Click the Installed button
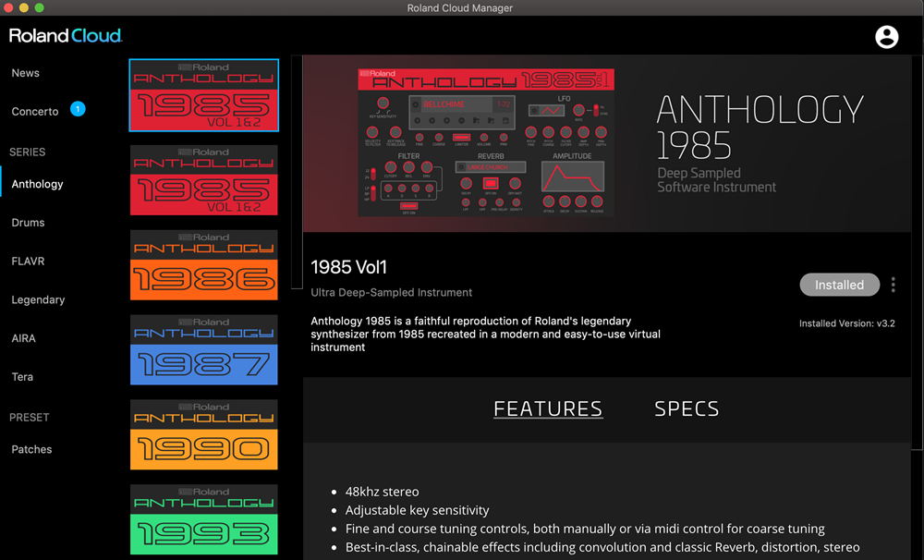This screenshot has width=924, height=560. pyautogui.click(x=839, y=285)
